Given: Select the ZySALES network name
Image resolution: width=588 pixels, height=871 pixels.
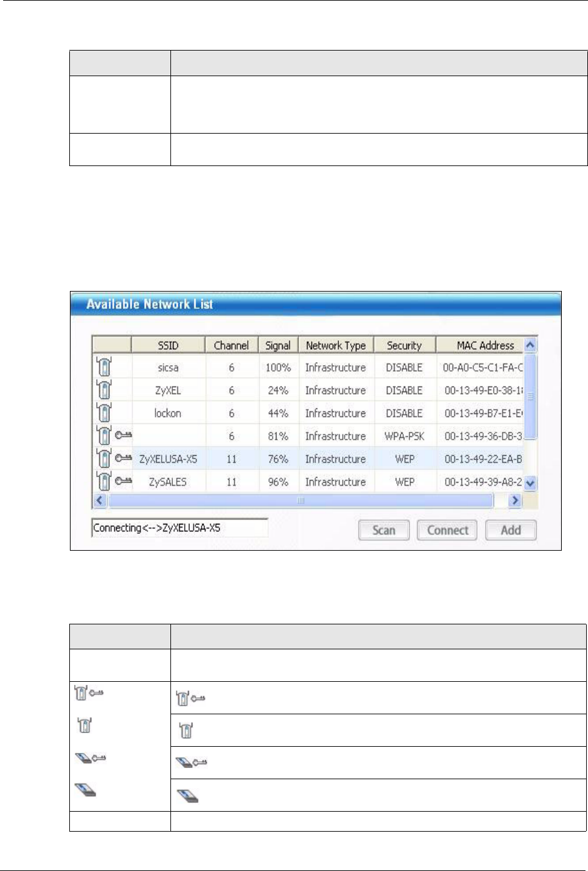Looking at the screenshot, I should [168, 482].
